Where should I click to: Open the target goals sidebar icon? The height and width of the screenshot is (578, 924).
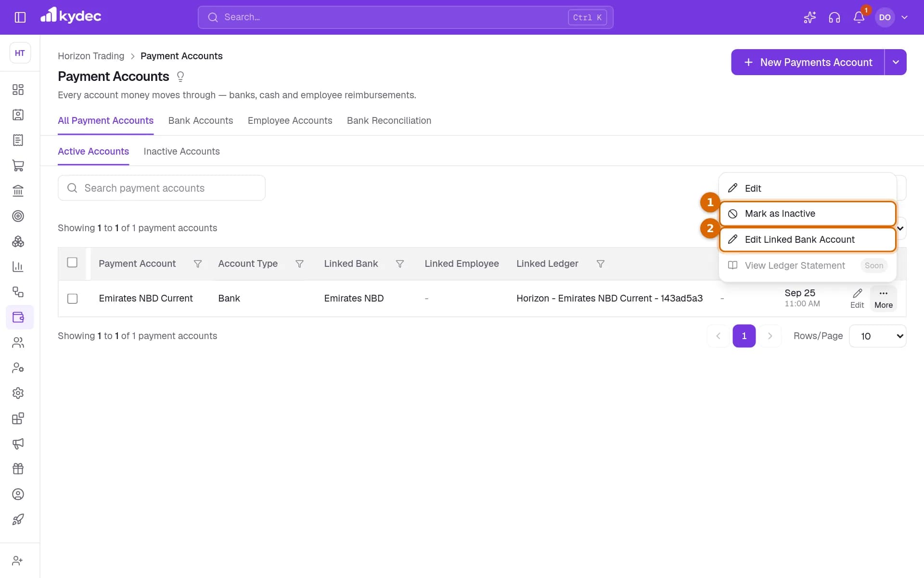click(x=18, y=216)
